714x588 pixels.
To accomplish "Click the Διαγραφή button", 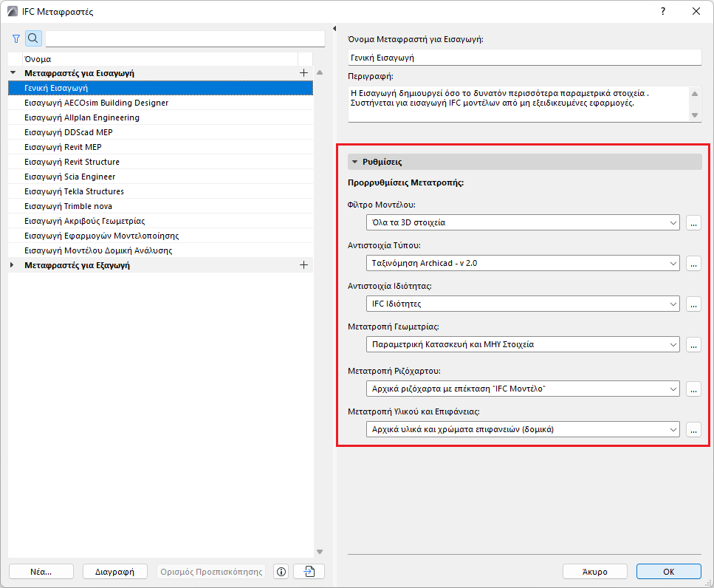I will (114, 572).
